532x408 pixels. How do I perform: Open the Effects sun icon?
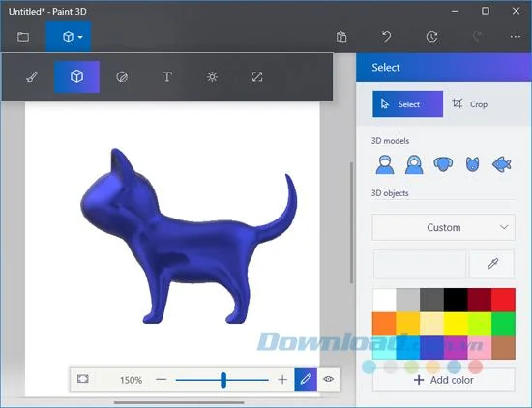tap(212, 77)
